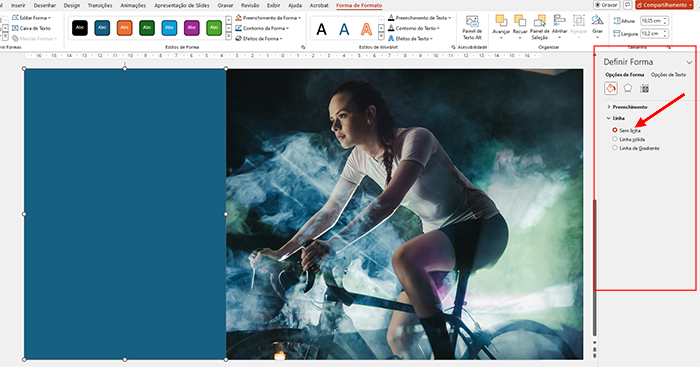Screen dimensions: 700x367
Task: Open the Opções de Texto tab
Action: coord(668,75)
